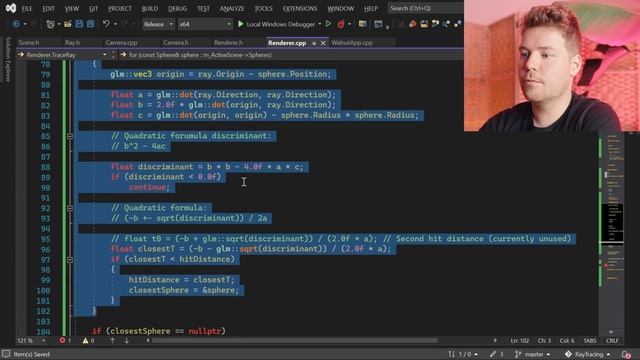Switch to the Ray.h tab
This screenshot has height=360, width=640.
[x=73, y=43]
